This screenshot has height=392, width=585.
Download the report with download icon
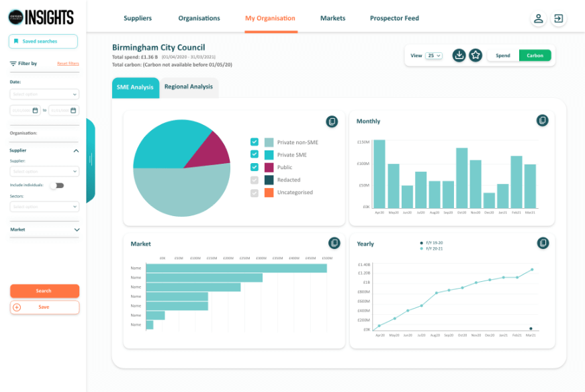coord(459,55)
